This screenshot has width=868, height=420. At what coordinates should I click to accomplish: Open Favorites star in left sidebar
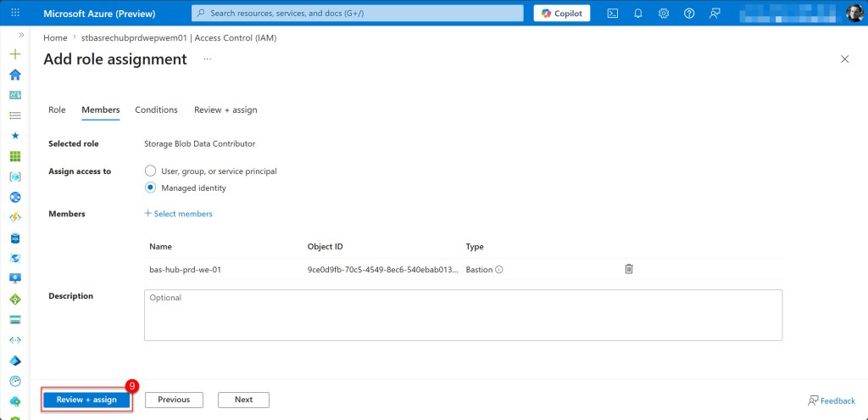tap(14, 136)
